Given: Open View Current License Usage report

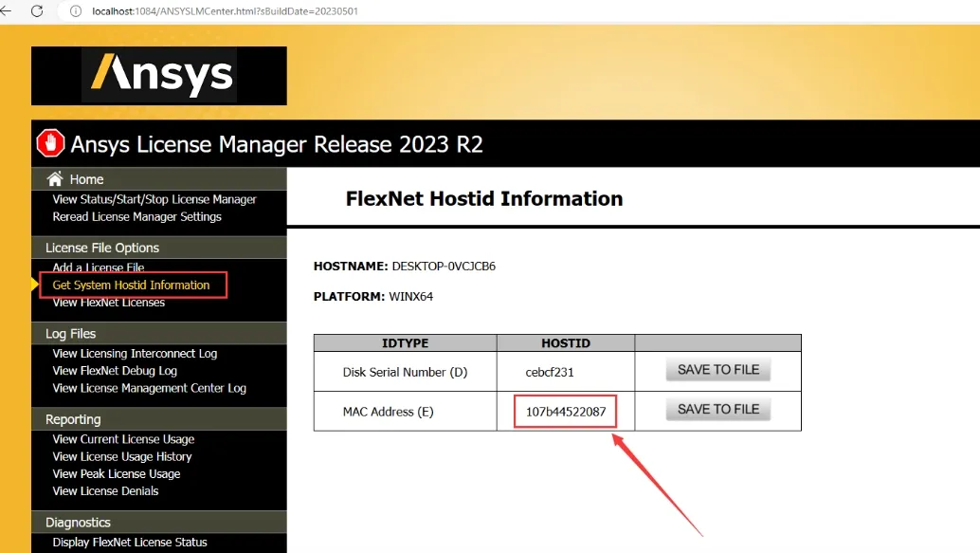Looking at the screenshot, I should (124, 440).
